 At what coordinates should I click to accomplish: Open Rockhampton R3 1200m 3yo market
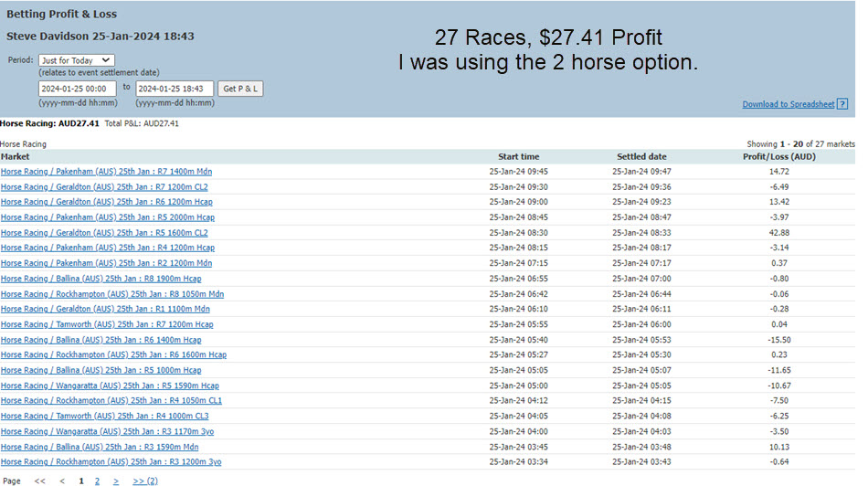click(x=111, y=462)
